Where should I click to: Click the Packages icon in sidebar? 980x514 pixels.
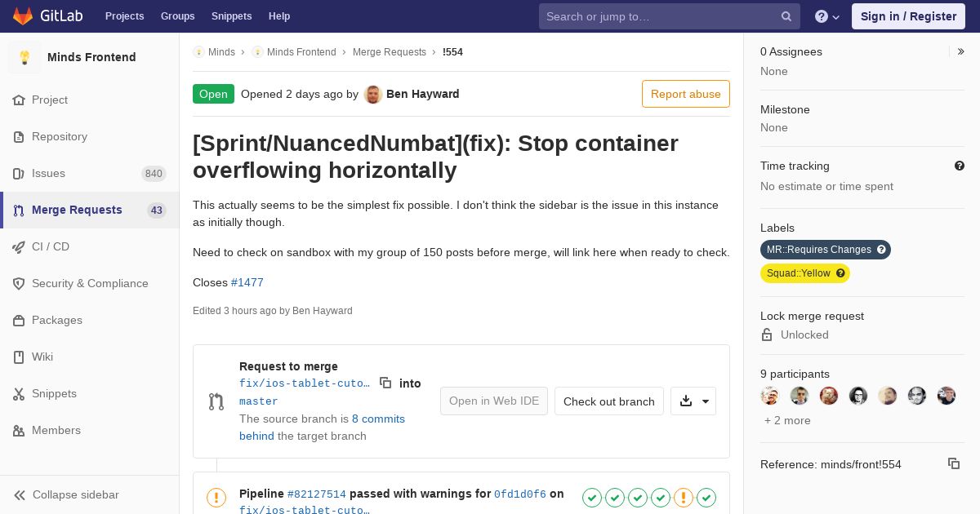pyautogui.click(x=19, y=321)
